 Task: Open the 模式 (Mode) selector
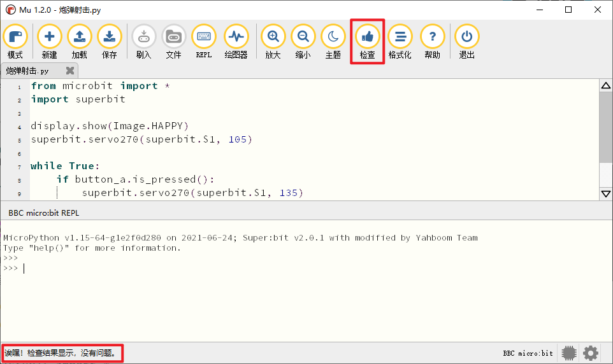tap(15, 41)
